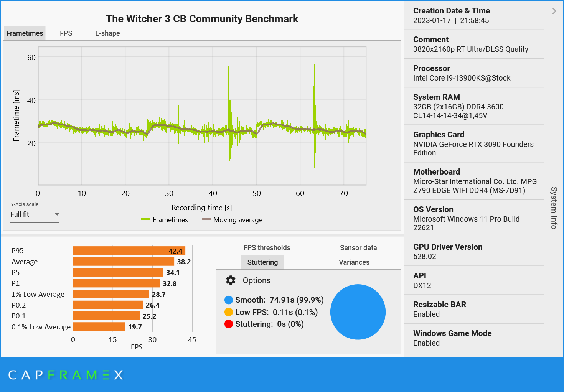
Task: Click the Options label next to gear
Action: 257,280
